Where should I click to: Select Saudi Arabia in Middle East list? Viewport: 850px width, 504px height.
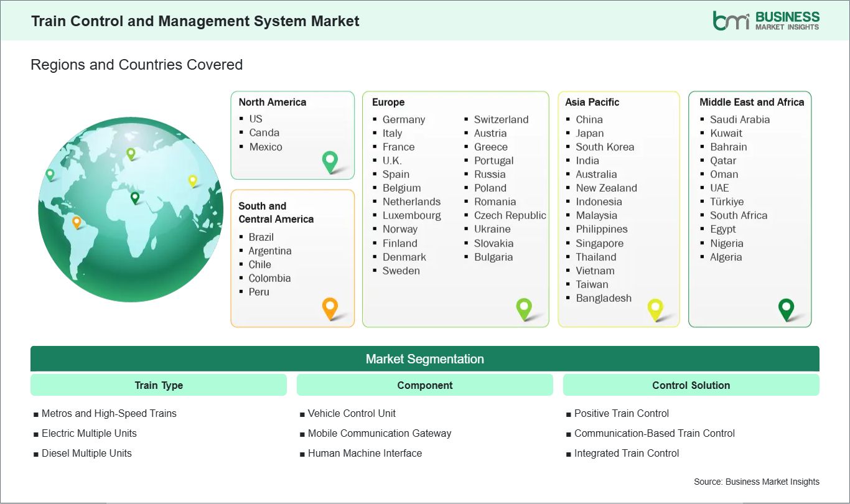(x=740, y=119)
